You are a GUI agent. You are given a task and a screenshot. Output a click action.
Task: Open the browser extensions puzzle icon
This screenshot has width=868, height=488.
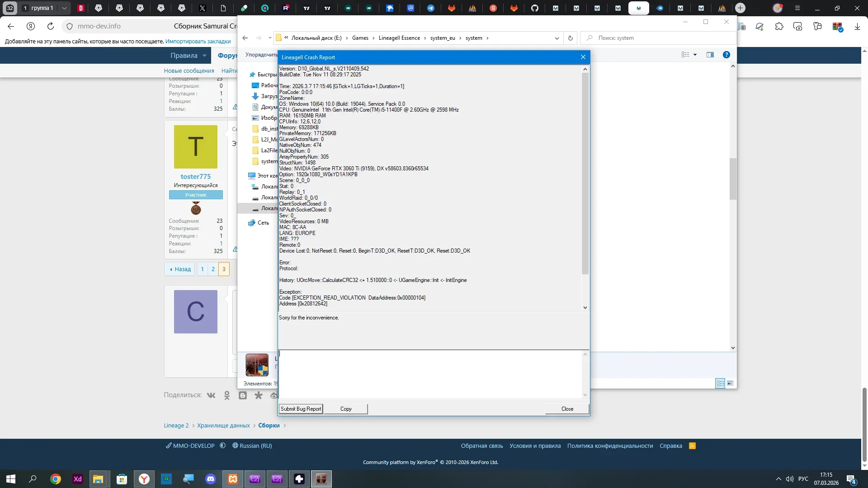[x=779, y=27]
